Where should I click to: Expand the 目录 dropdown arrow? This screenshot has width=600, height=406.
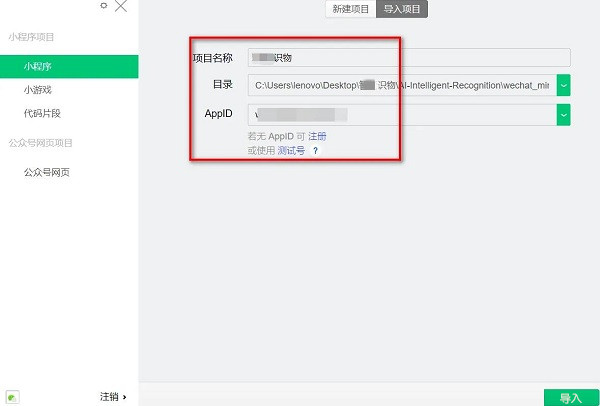click(564, 85)
